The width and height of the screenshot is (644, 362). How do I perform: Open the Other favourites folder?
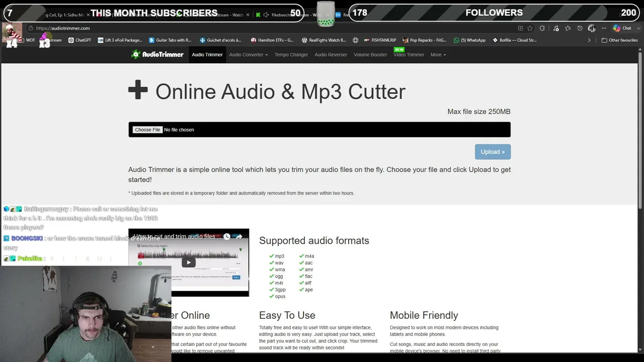[620, 40]
